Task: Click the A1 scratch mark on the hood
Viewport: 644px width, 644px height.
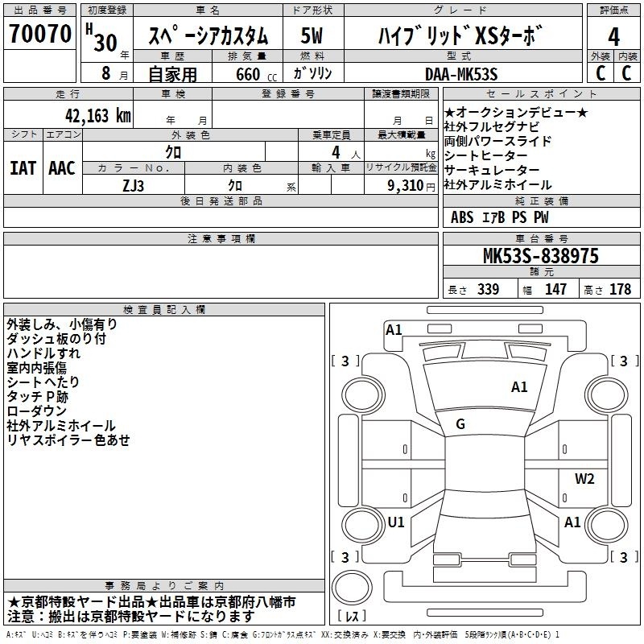Action: coord(519,387)
